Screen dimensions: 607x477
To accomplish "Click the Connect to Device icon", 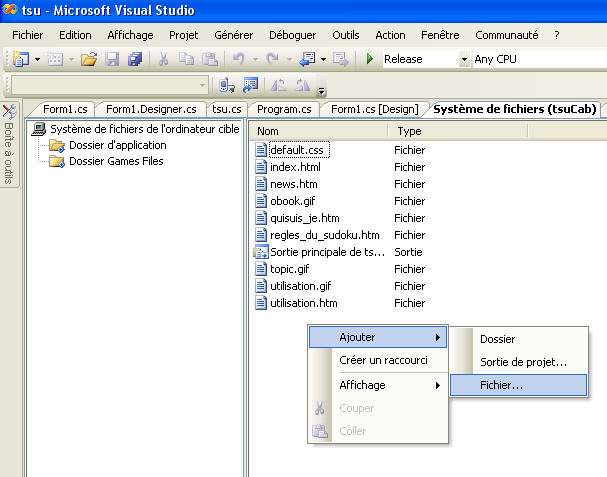I will click(226, 85).
